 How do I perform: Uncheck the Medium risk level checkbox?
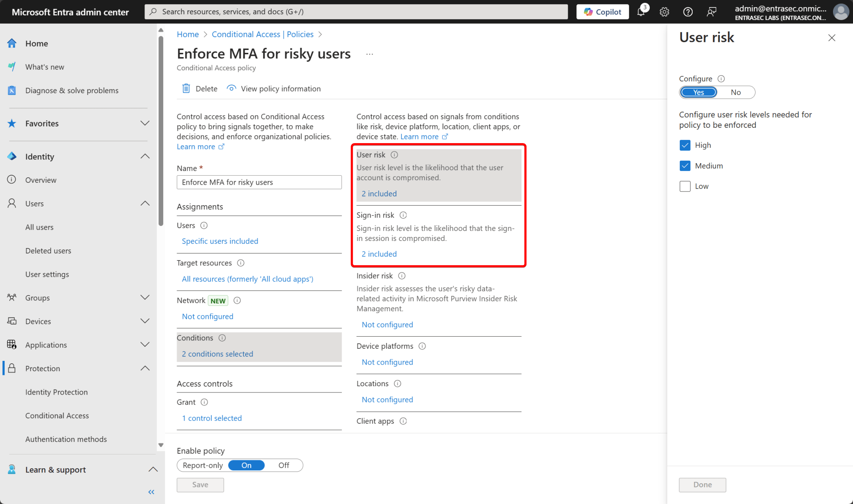click(x=685, y=166)
